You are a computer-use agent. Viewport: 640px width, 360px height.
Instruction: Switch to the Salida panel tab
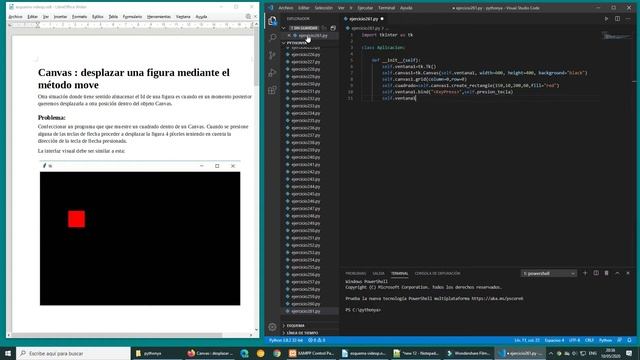click(x=378, y=273)
